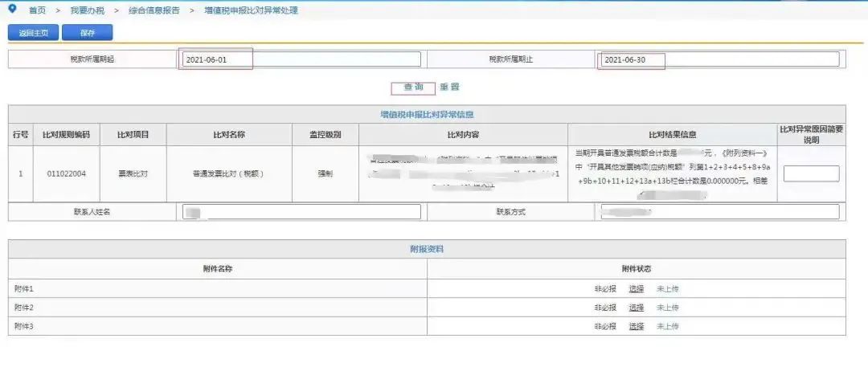
Task: Click the 查询 button
Action: [x=413, y=87]
